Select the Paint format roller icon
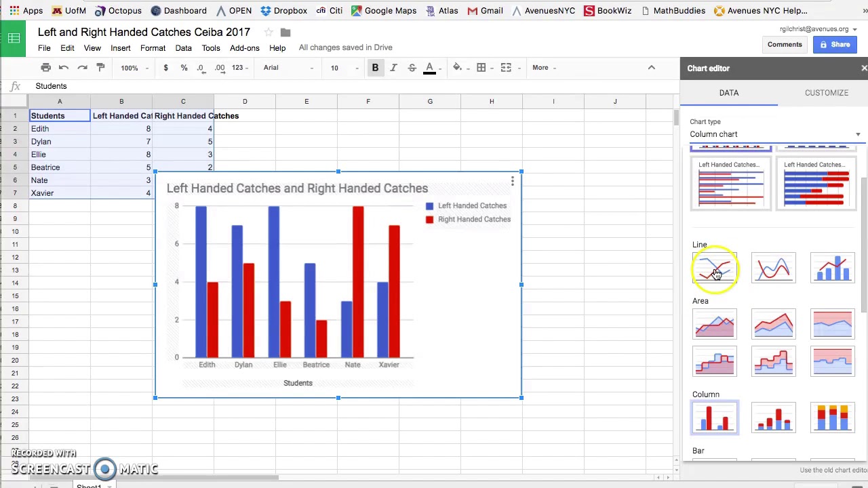The image size is (868, 488). 100,68
